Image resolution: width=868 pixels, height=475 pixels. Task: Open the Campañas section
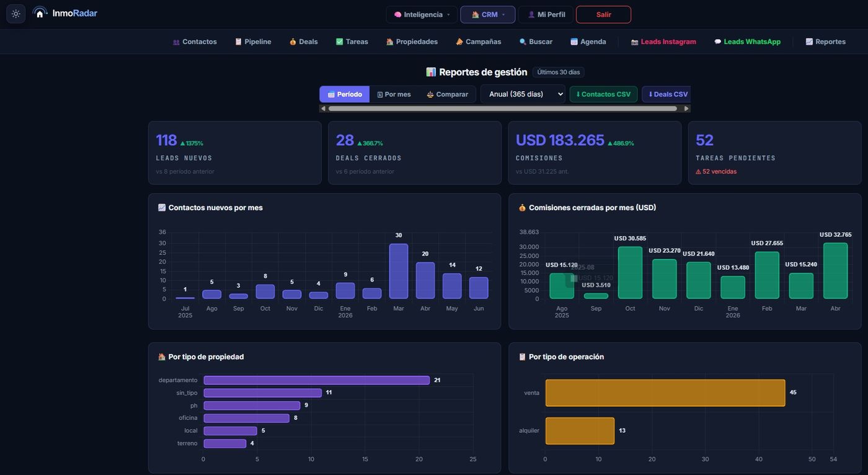click(478, 42)
